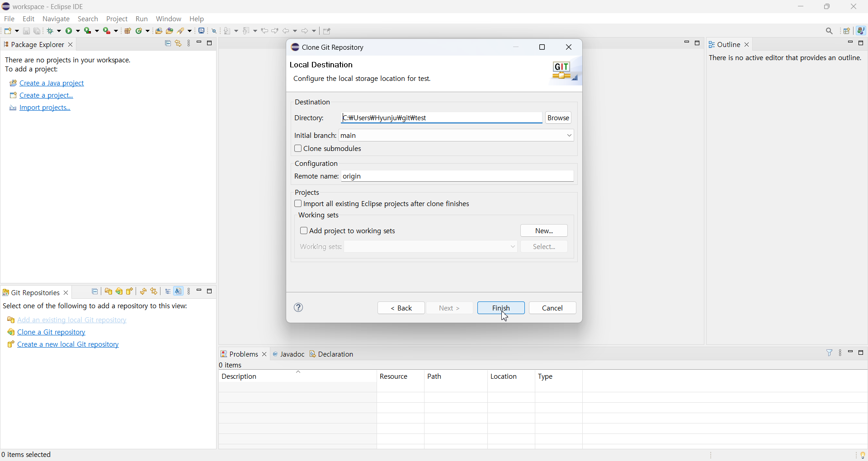Click the Description column header in Problems
This screenshot has width=868, height=461.
pyautogui.click(x=297, y=376)
